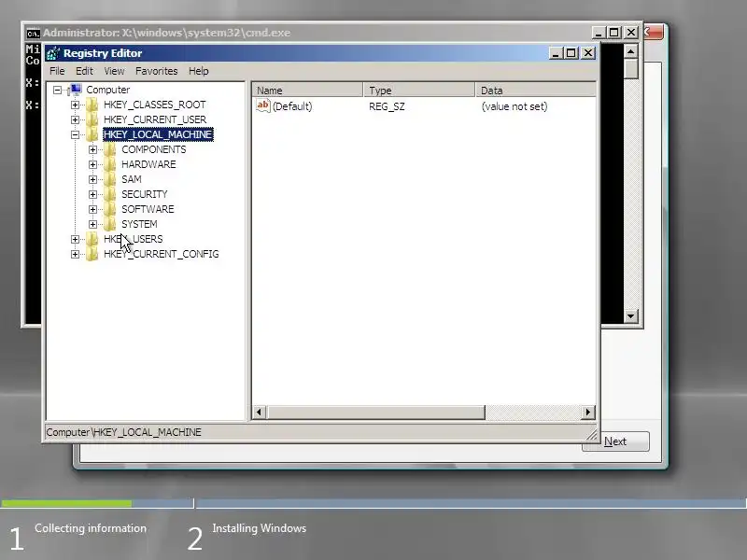
Task: Click the Data column header
Action: [x=535, y=90]
